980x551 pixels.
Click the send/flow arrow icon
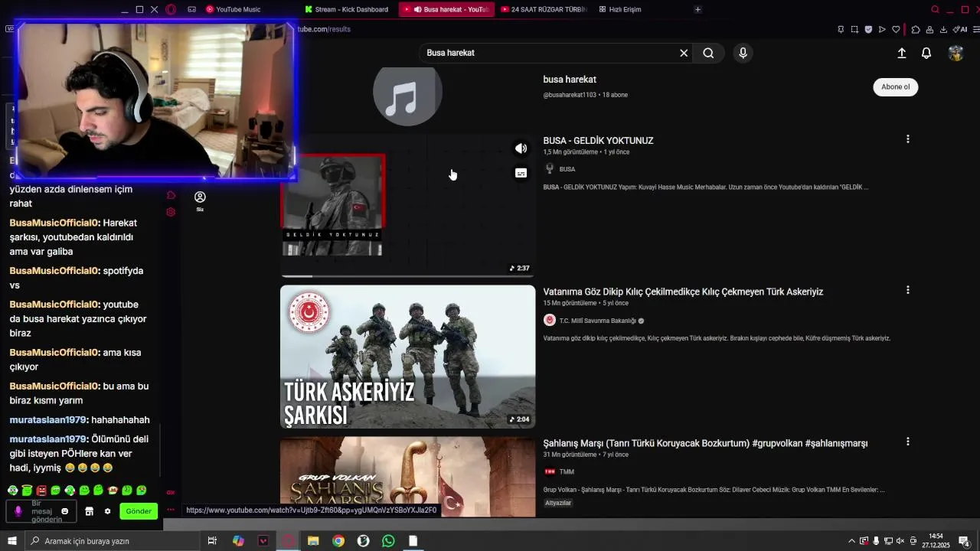point(882,30)
